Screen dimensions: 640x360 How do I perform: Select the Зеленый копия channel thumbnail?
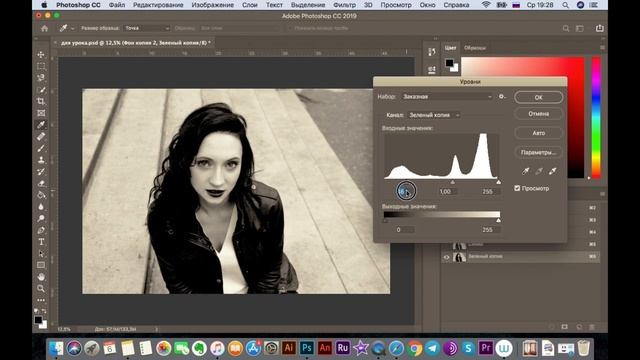(x=460, y=257)
